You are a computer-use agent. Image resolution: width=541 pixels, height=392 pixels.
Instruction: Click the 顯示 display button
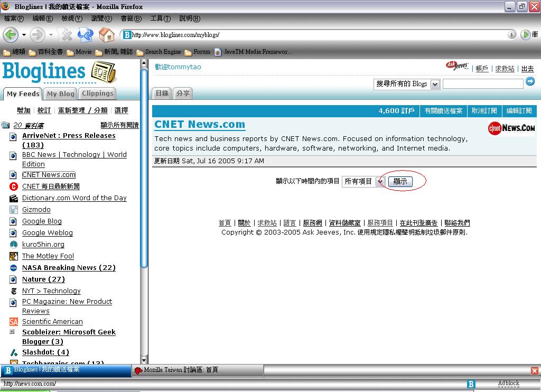pos(400,182)
